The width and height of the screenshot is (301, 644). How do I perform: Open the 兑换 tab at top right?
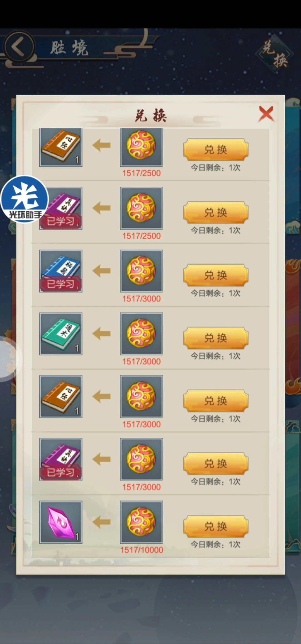pos(275,54)
